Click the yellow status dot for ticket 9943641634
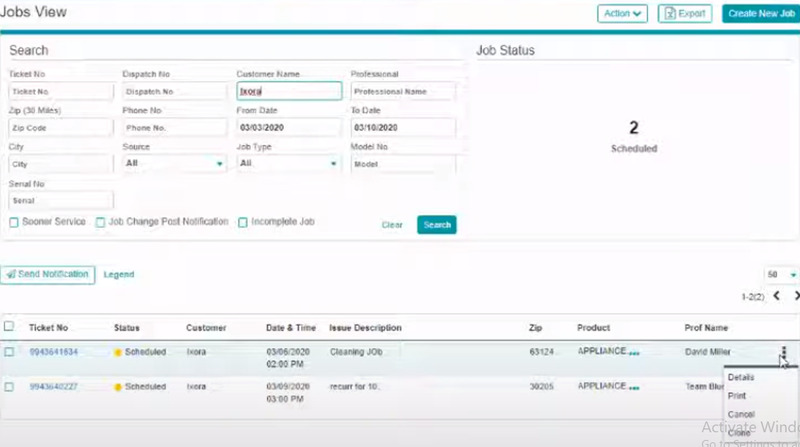The image size is (800, 447). pyautogui.click(x=118, y=353)
